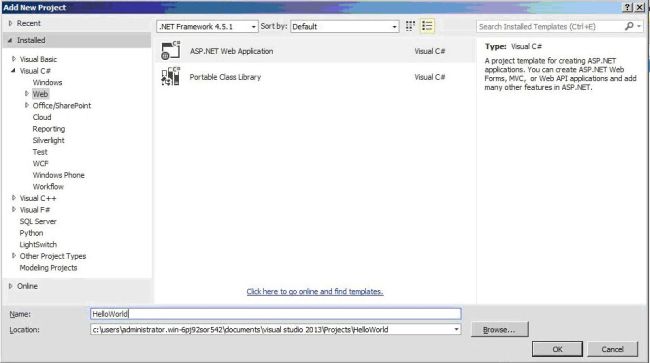Viewport: 650px width, 363px height.
Task: Switch to small icons view
Action: pyautogui.click(x=410, y=26)
